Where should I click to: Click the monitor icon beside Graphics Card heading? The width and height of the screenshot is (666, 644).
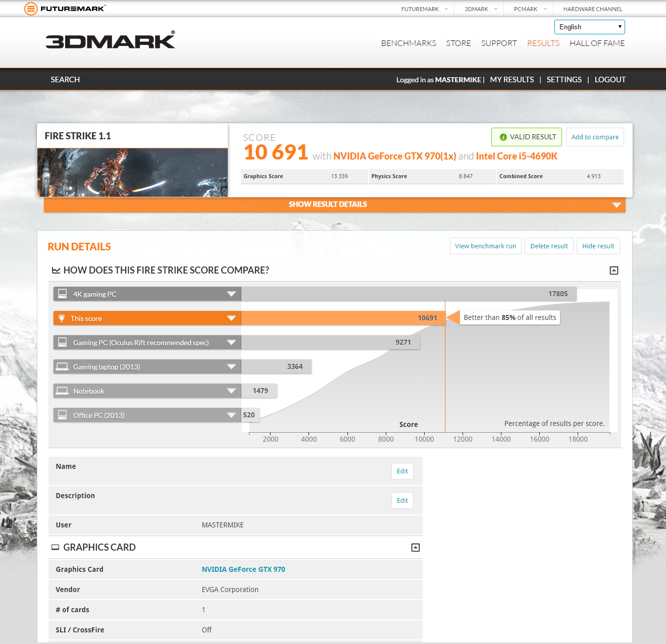(x=56, y=548)
